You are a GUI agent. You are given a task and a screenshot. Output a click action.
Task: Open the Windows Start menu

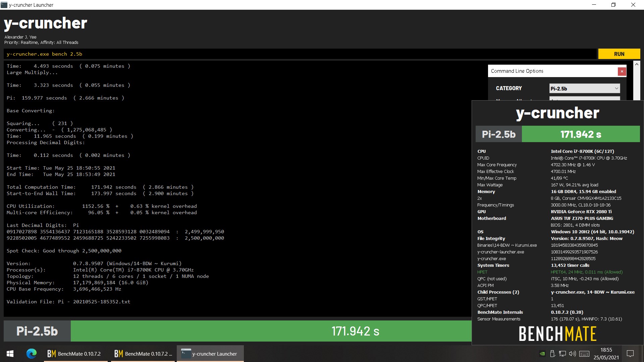click(x=10, y=354)
